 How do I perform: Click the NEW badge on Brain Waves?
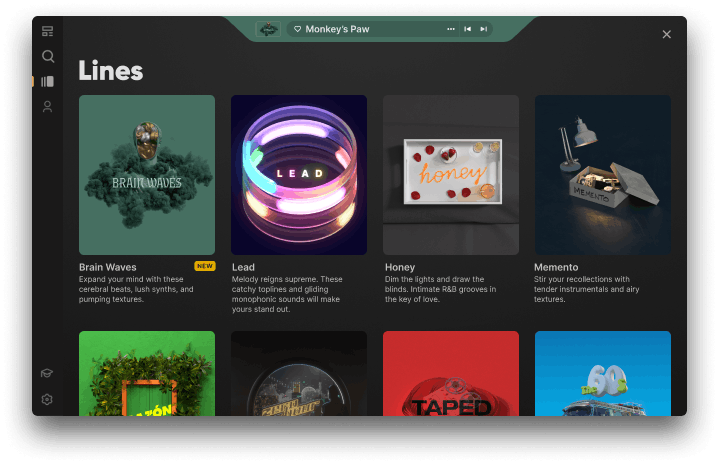point(205,266)
